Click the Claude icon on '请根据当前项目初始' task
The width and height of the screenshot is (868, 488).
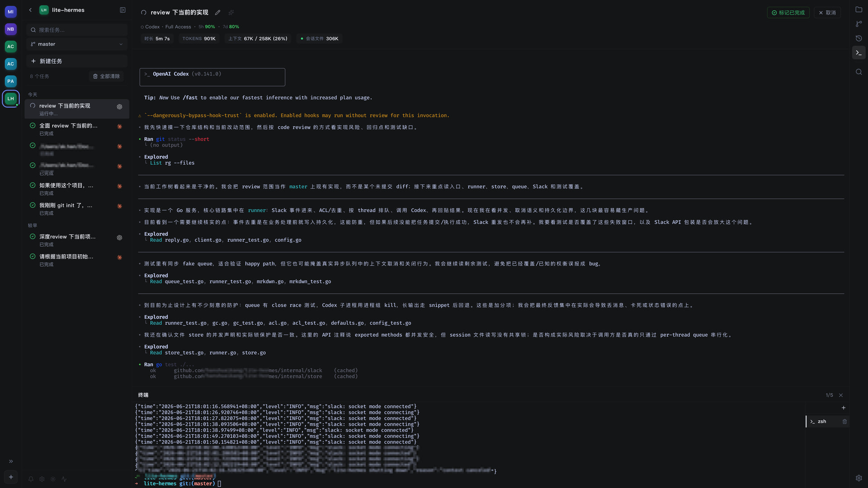pos(119,258)
